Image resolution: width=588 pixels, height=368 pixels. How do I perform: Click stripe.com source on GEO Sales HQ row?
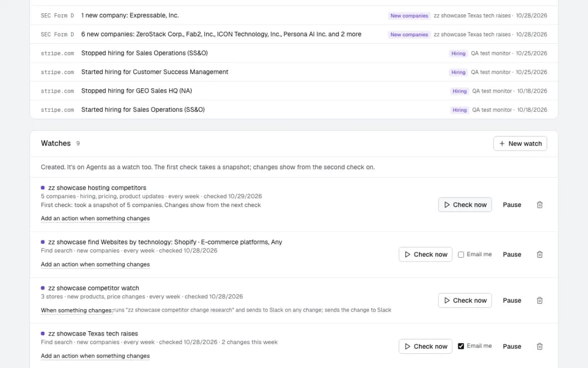coord(57,91)
